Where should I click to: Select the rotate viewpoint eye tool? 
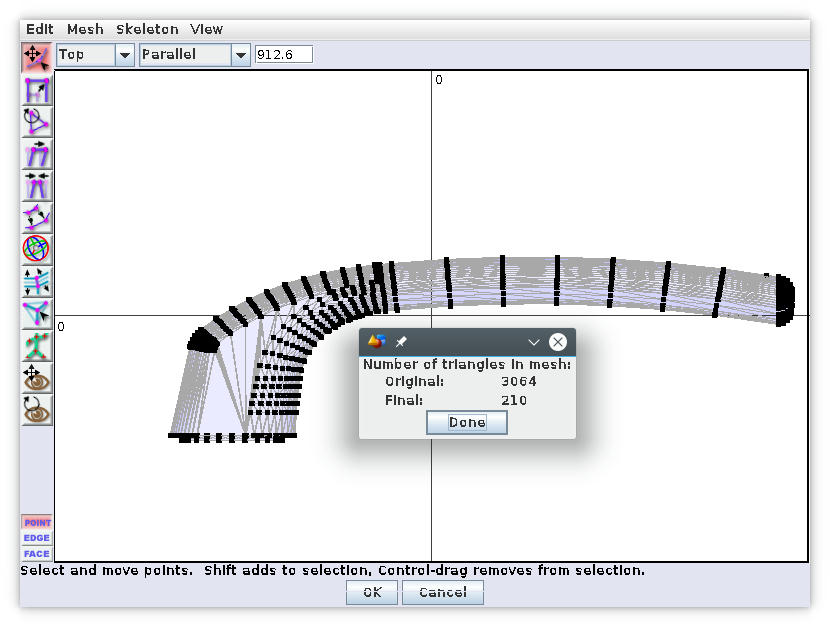point(37,409)
